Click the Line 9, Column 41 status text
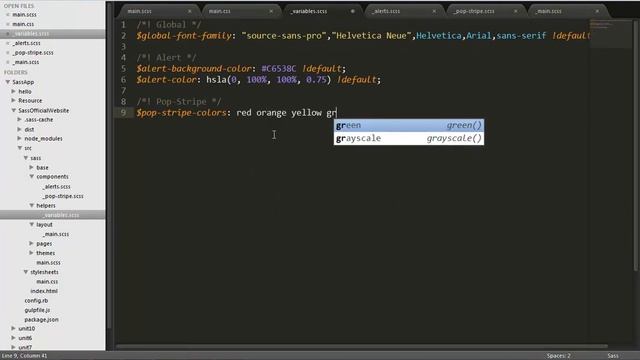640x360 pixels. 24,356
